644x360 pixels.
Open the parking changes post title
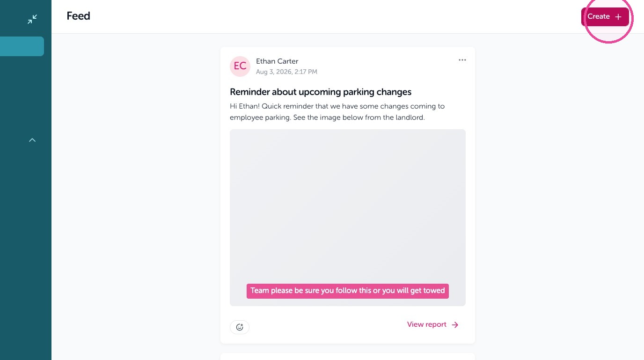[x=321, y=92]
